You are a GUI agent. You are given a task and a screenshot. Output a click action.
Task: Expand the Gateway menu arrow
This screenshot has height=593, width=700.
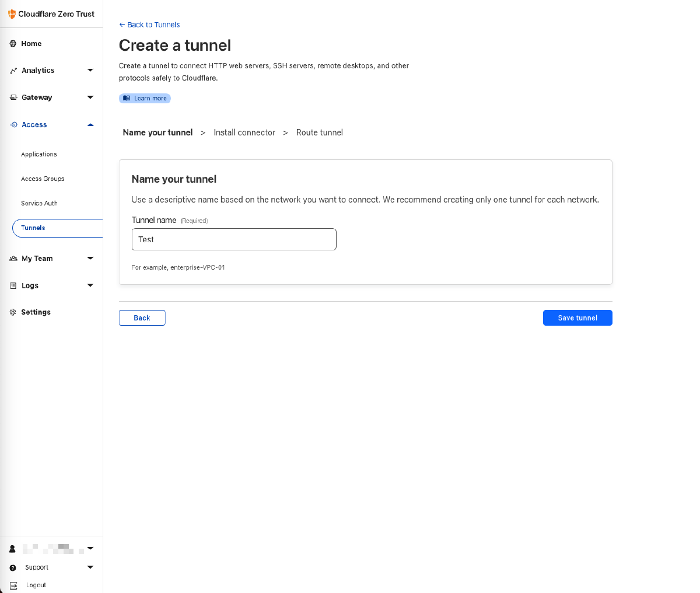tap(90, 97)
